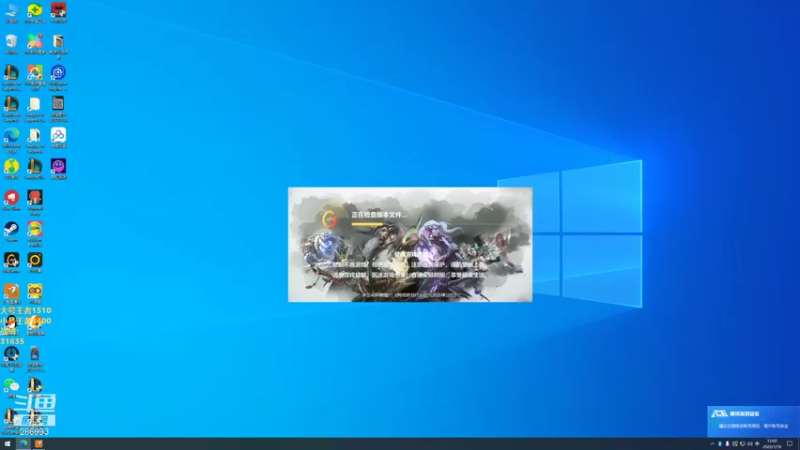Open the green plus-sign 360 shortcut

tap(35, 12)
